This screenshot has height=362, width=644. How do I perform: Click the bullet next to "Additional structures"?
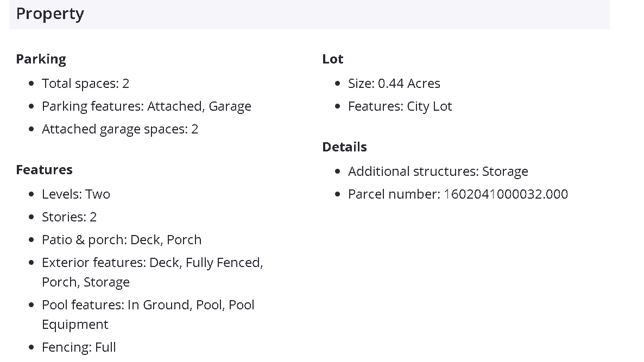(338, 172)
